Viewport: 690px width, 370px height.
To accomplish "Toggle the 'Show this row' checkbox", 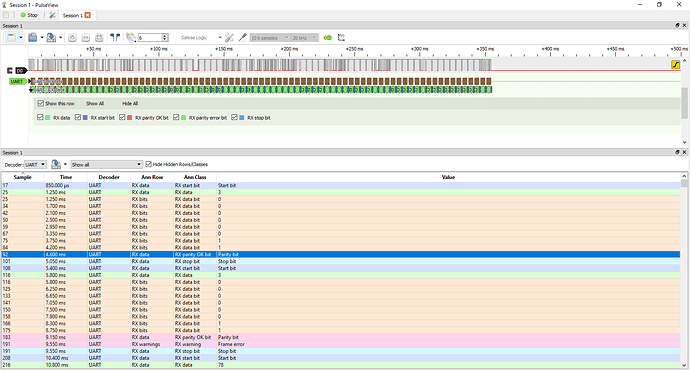I will pyautogui.click(x=40, y=103).
